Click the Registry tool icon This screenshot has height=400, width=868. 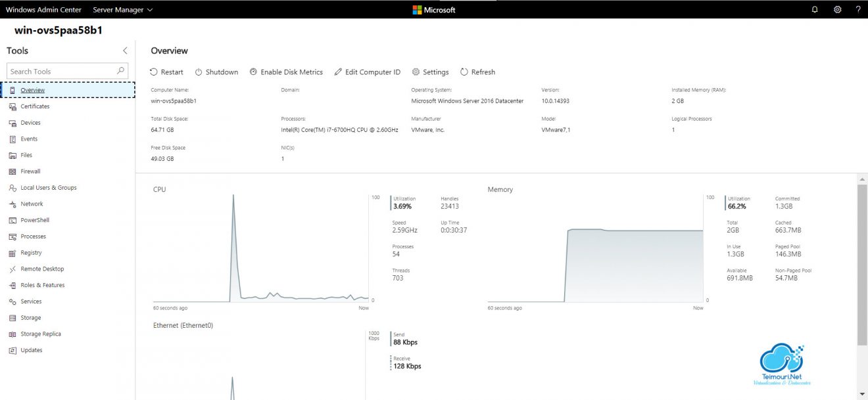(x=12, y=253)
